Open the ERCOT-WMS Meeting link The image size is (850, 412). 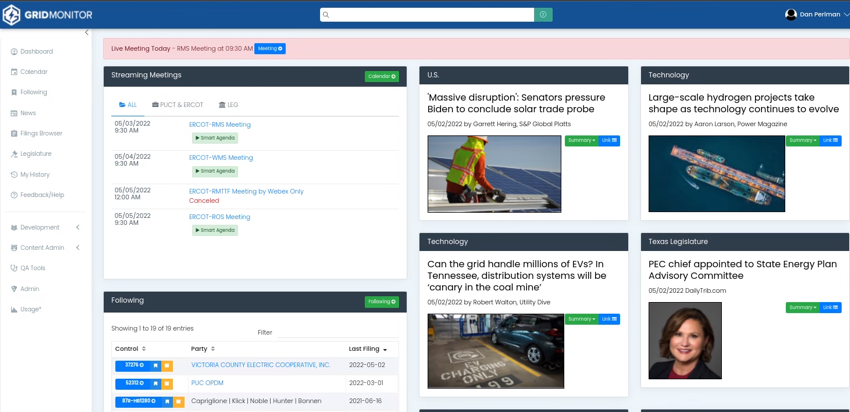point(221,158)
